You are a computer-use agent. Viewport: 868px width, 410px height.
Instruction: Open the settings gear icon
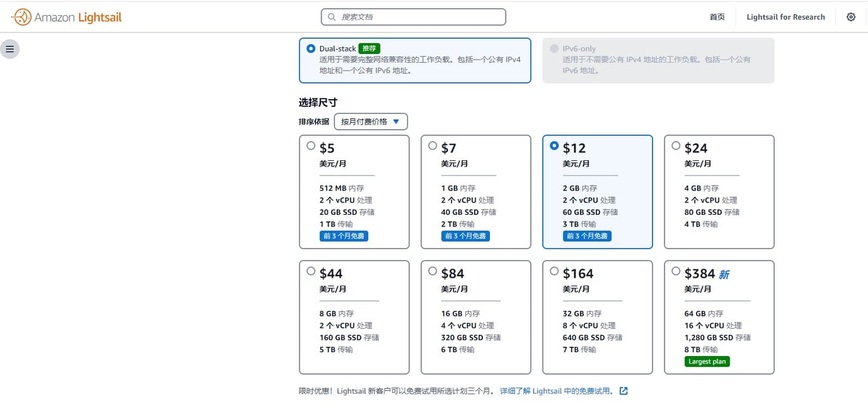[851, 17]
